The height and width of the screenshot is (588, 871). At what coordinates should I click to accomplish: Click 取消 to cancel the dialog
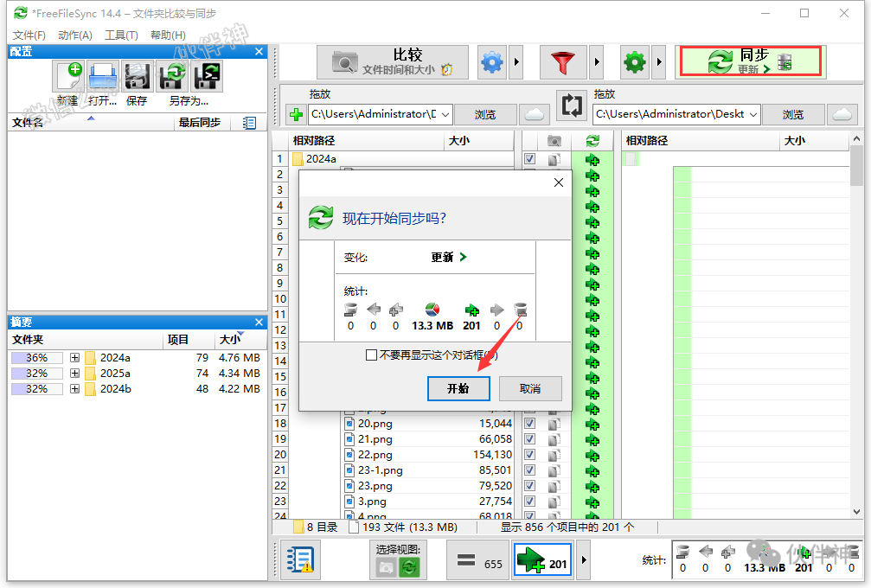pyautogui.click(x=530, y=388)
